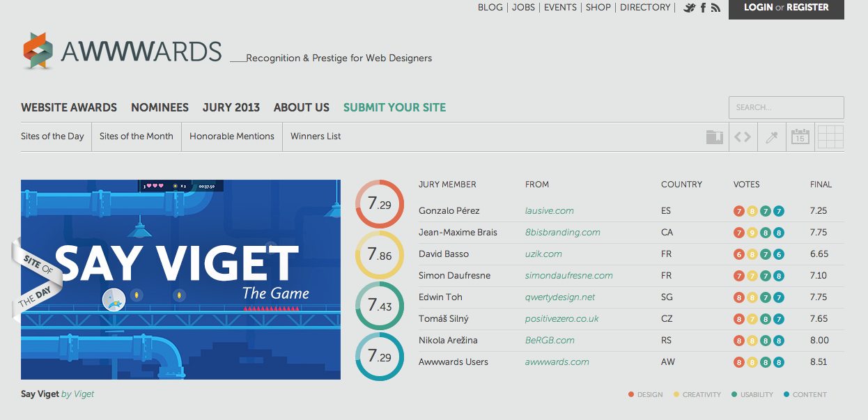Viewport: 868px width, 420px height.
Task: Click Submit Your Site
Action: pyautogui.click(x=394, y=107)
